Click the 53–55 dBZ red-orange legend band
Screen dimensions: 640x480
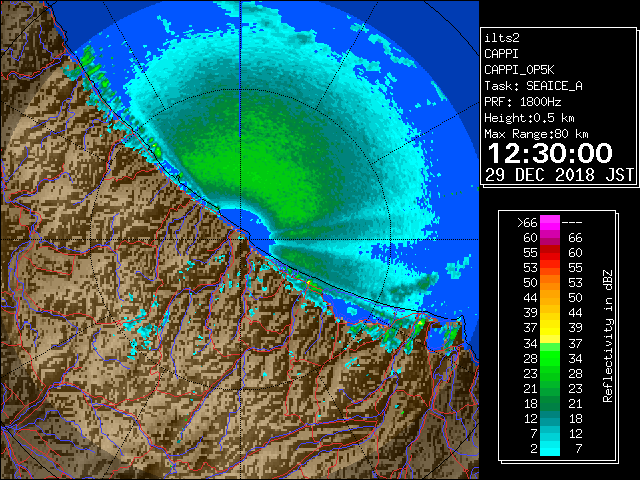click(x=550, y=268)
